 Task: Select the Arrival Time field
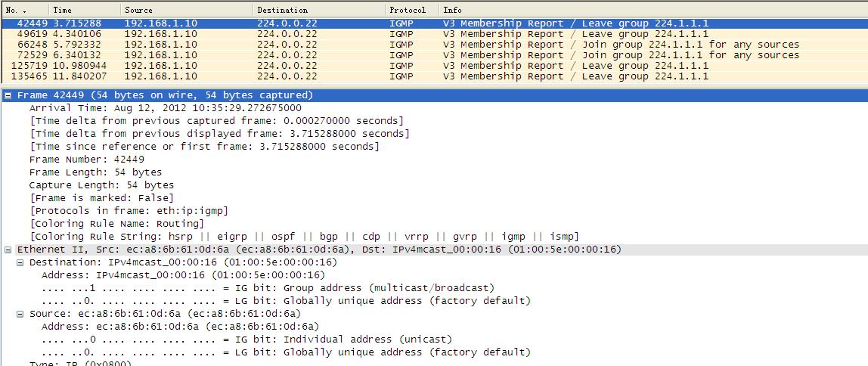[165, 108]
